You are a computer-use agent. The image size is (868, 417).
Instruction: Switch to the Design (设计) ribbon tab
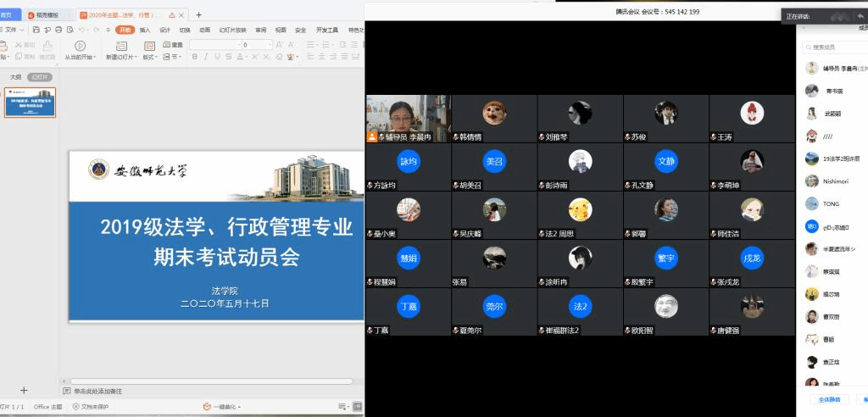click(165, 30)
